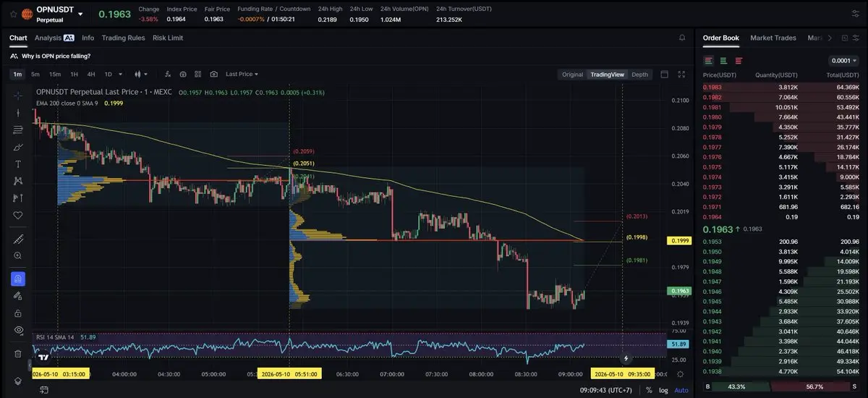Select the brush drawing tool
Viewport: 868px width, 398px height.
(x=18, y=147)
